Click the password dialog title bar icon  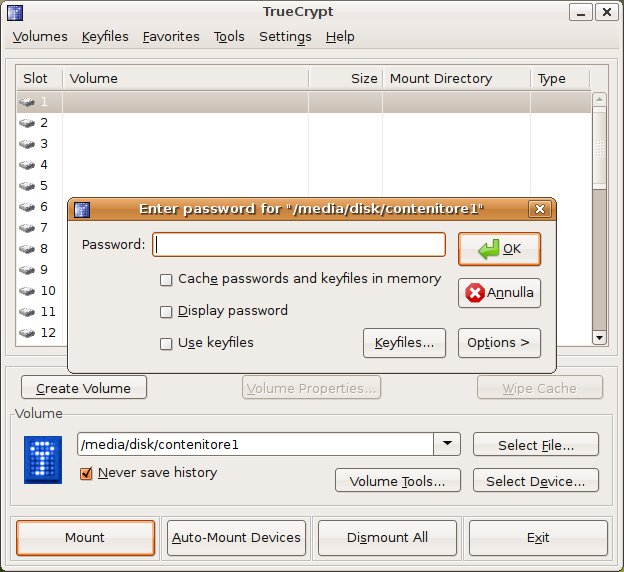(83, 209)
